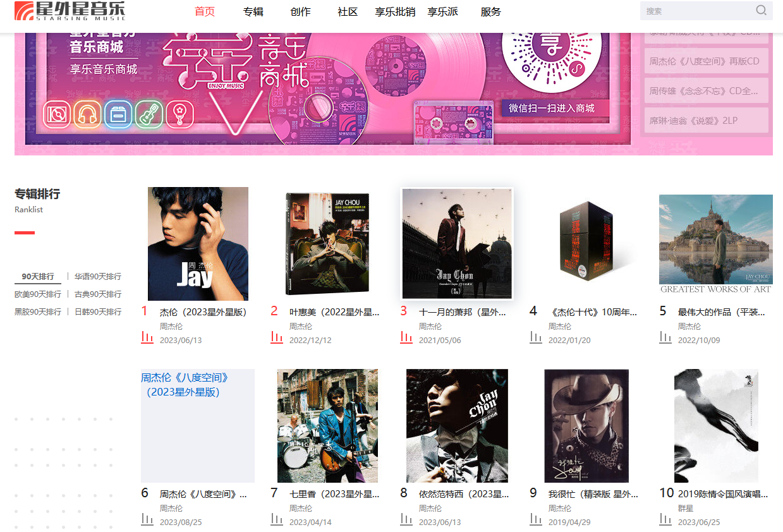Switch to 欧美90天排行 ranking
The height and width of the screenshot is (532, 783).
38,294
